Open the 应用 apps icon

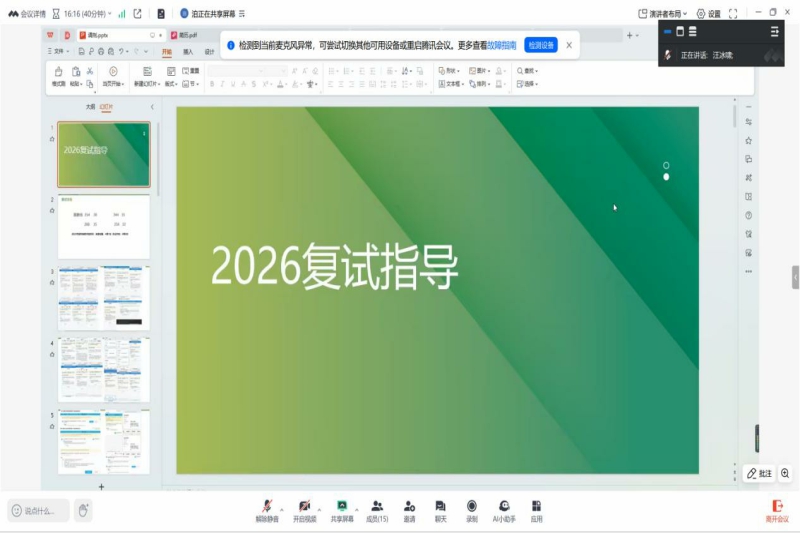pyautogui.click(x=537, y=507)
